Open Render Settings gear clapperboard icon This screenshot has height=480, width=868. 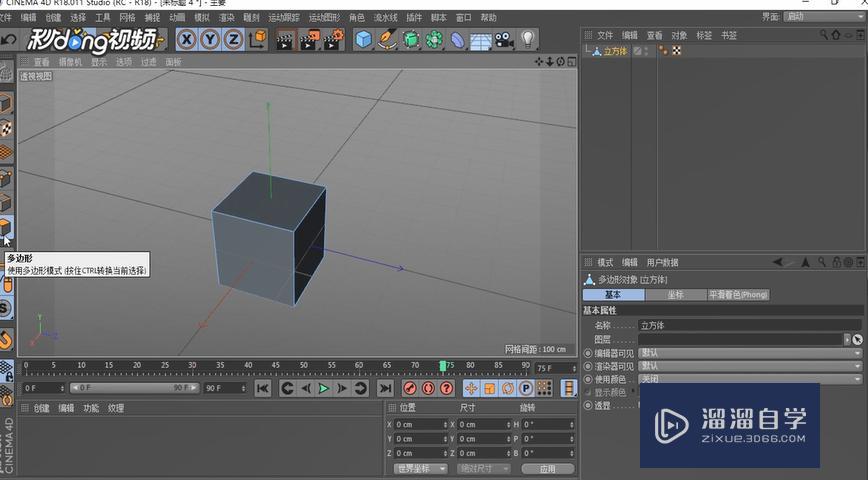pos(334,40)
